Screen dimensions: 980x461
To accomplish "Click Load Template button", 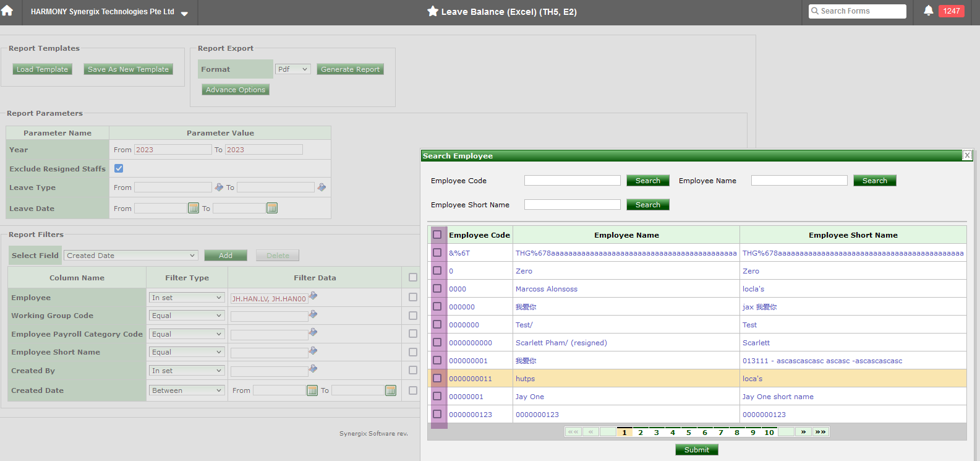I will tap(43, 69).
